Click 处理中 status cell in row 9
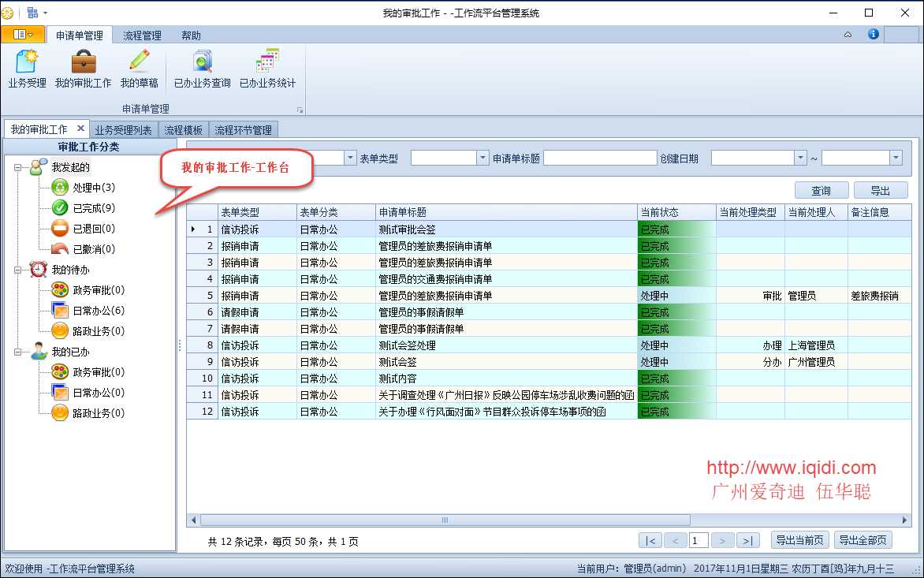 [676, 362]
